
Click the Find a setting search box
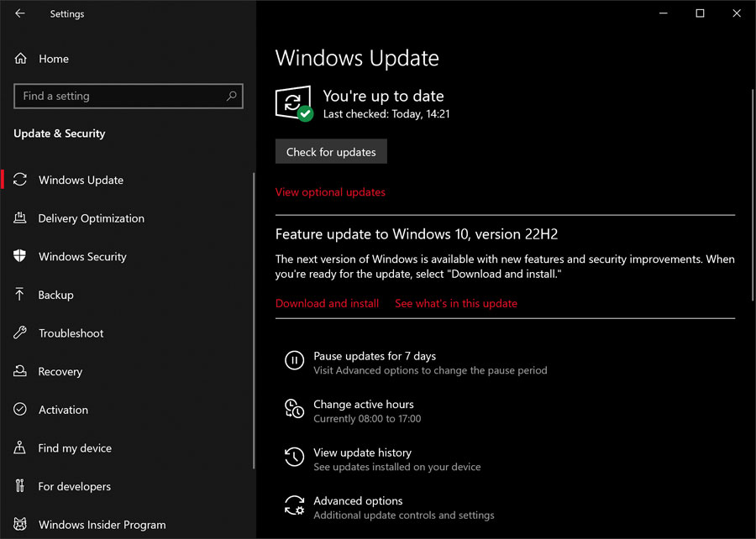point(129,96)
